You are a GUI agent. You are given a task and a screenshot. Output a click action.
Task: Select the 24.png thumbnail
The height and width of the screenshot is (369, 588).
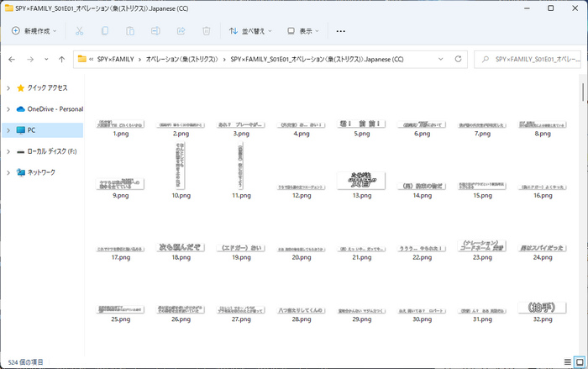click(x=543, y=248)
